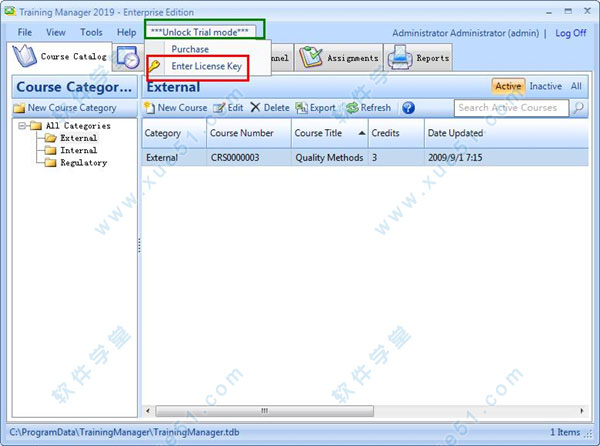
Task: Click the horizontal scrollbar thumb
Action: pyautogui.click(x=264, y=411)
